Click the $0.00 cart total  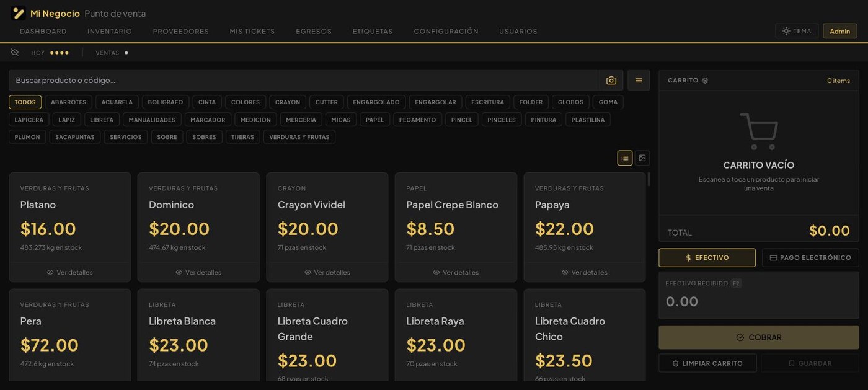tap(829, 231)
